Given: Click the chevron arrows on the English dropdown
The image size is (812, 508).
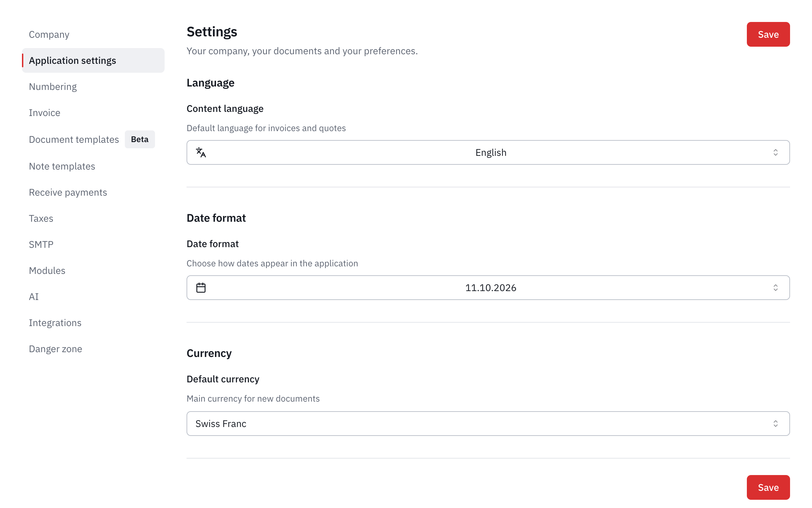Looking at the screenshot, I should click(x=775, y=152).
